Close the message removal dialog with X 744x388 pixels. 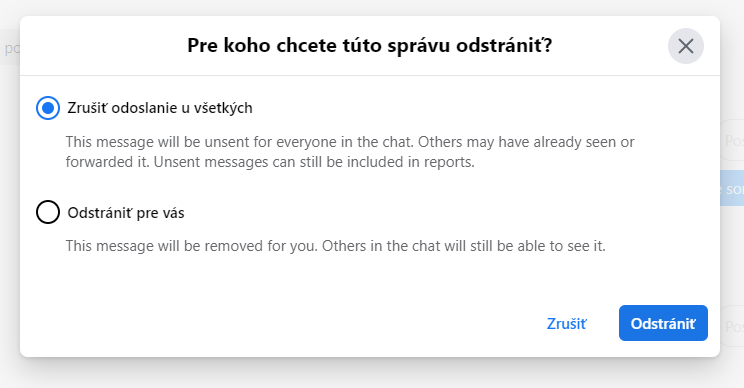tap(686, 46)
